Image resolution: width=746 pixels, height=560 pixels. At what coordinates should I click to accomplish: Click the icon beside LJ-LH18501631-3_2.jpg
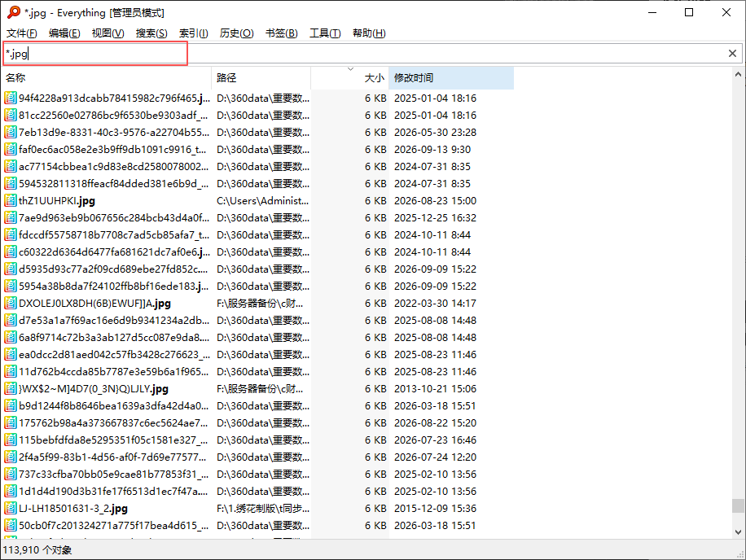tap(11, 508)
